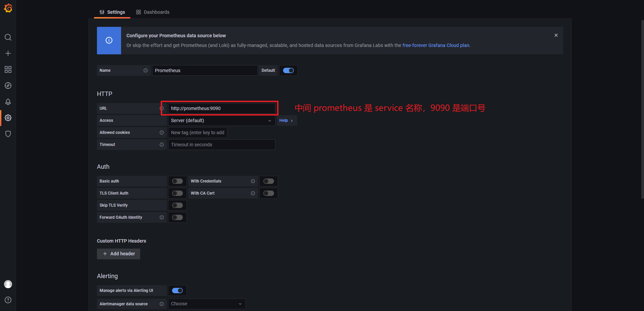Switch to the Settings tab
644x311 pixels.
[x=112, y=12]
